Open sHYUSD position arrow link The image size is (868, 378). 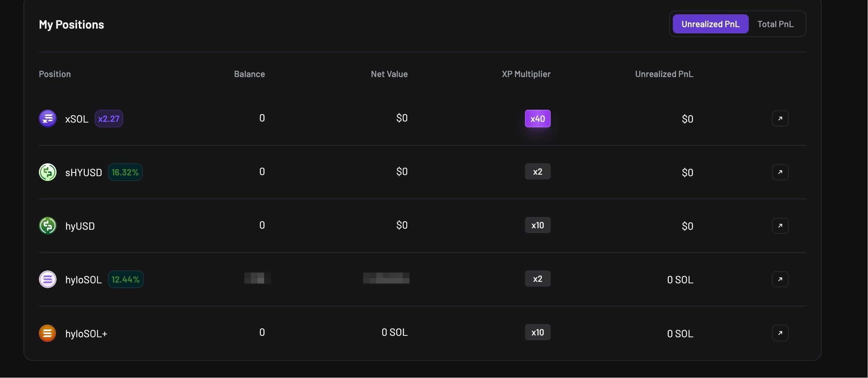[780, 172]
